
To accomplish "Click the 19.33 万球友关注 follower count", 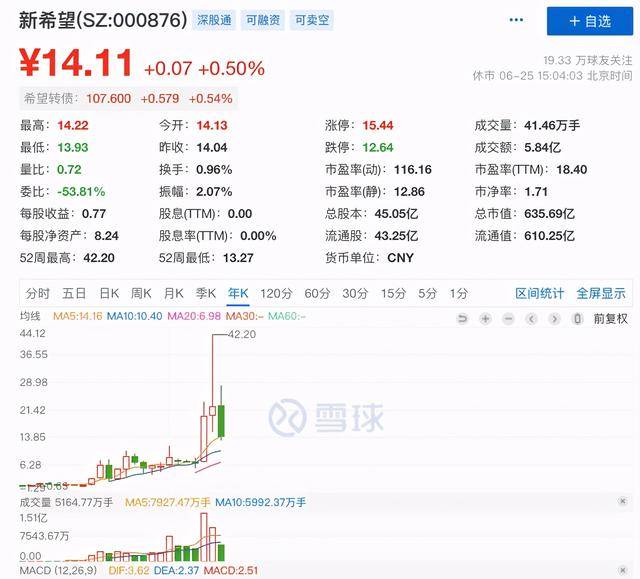I will click(x=588, y=60).
